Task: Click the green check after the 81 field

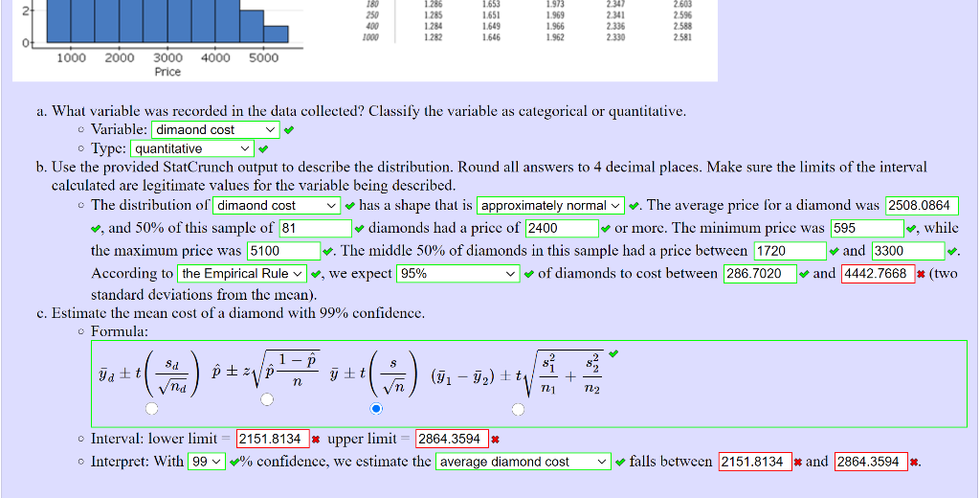Action: coord(359,229)
